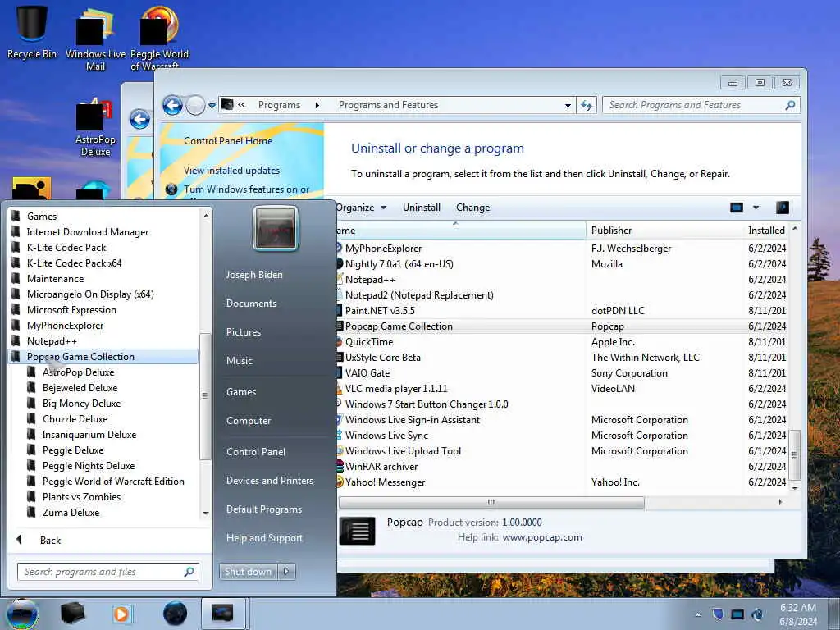The height and width of the screenshot is (630, 840).
Task: Launch Plants vs Zombies from Start menu
Action: pyautogui.click(x=81, y=496)
